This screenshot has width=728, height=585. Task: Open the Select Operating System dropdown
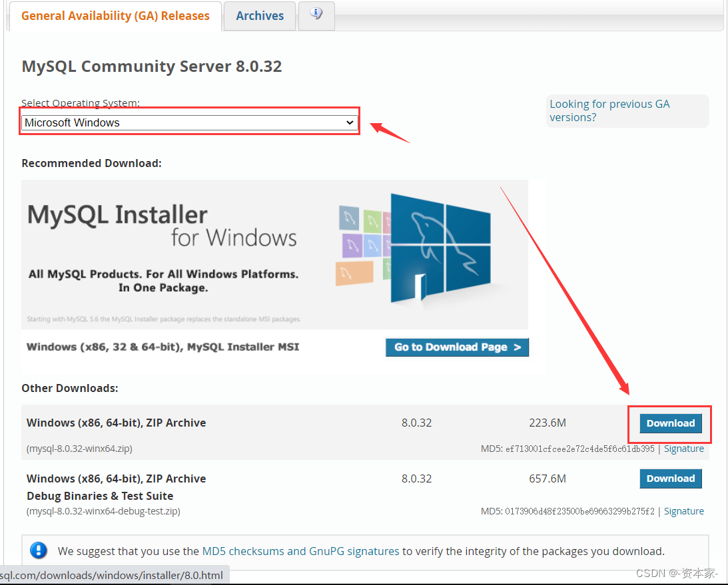pos(189,122)
